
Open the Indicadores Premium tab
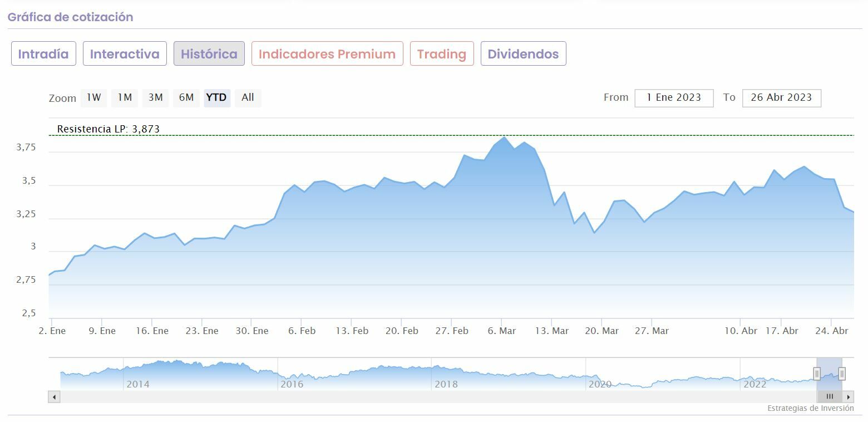(327, 54)
